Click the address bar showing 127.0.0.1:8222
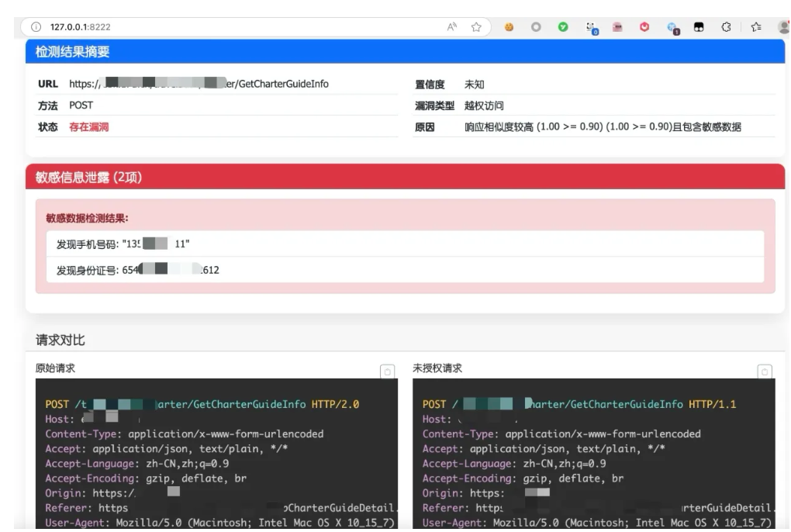 (x=233, y=26)
